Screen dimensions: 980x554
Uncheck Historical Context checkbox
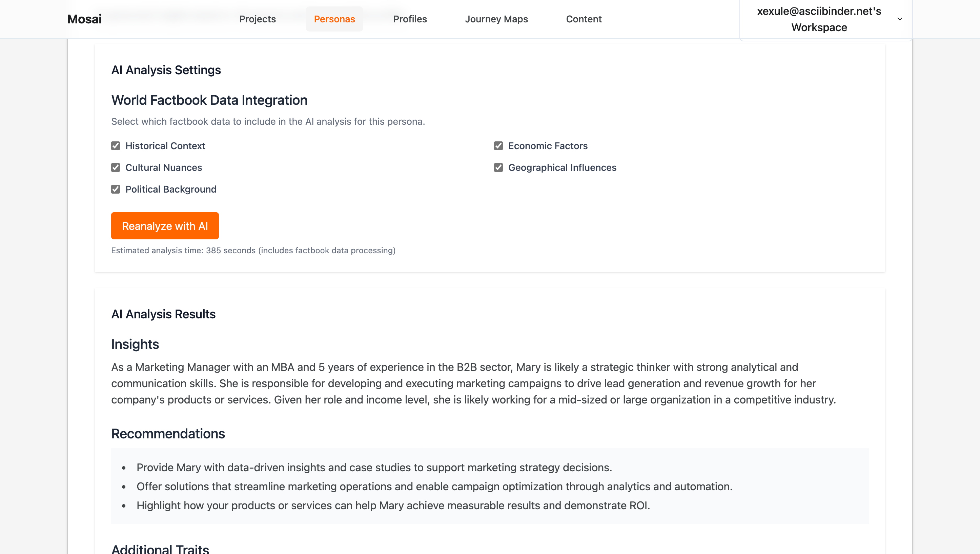pyautogui.click(x=116, y=146)
